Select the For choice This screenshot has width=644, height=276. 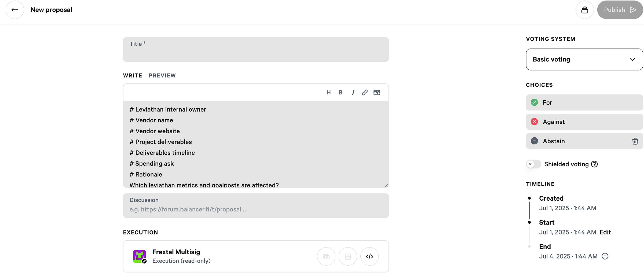[x=584, y=102]
